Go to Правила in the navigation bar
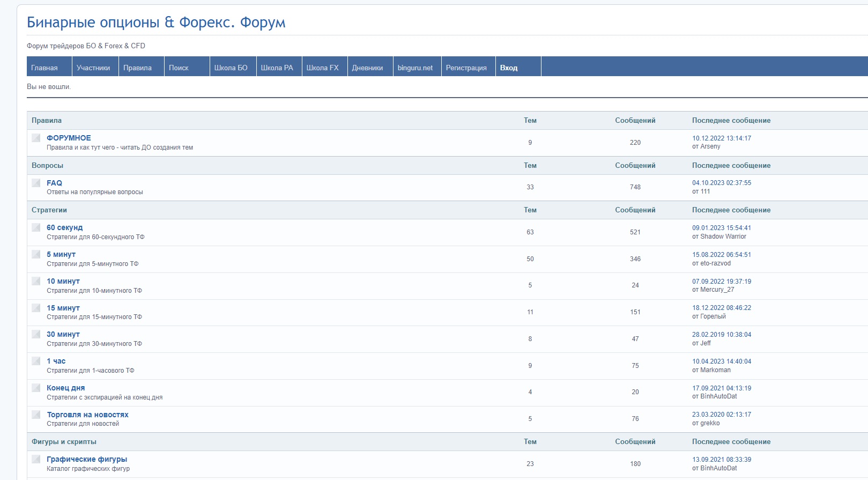The height and width of the screenshot is (480, 868). point(141,67)
